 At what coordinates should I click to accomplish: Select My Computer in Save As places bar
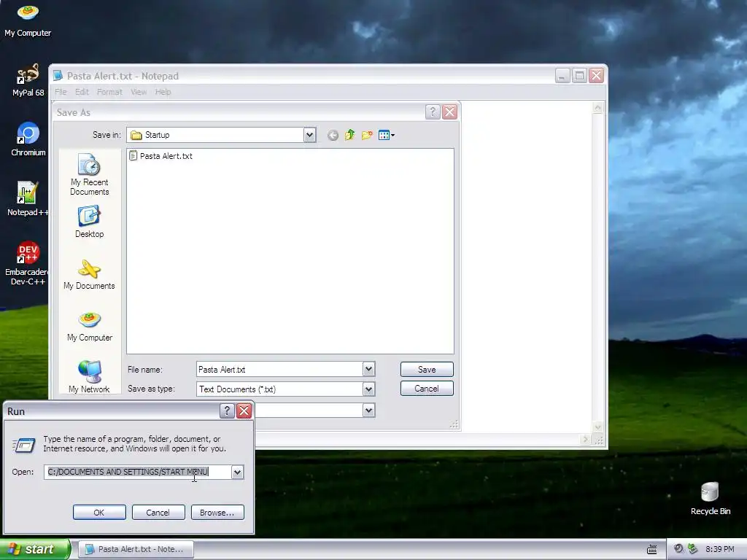pyautogui.click(x=90, y=327)
